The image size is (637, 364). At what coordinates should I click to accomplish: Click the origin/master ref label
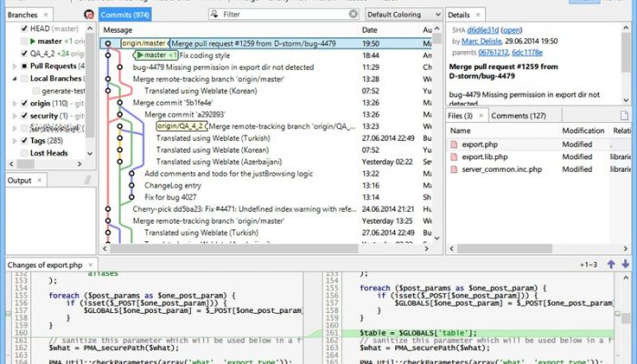click(x=144, y=44)
